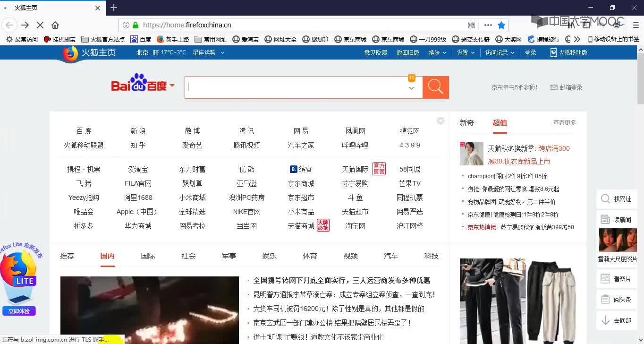Open the Booking 缤客 link

pos(301,169)
